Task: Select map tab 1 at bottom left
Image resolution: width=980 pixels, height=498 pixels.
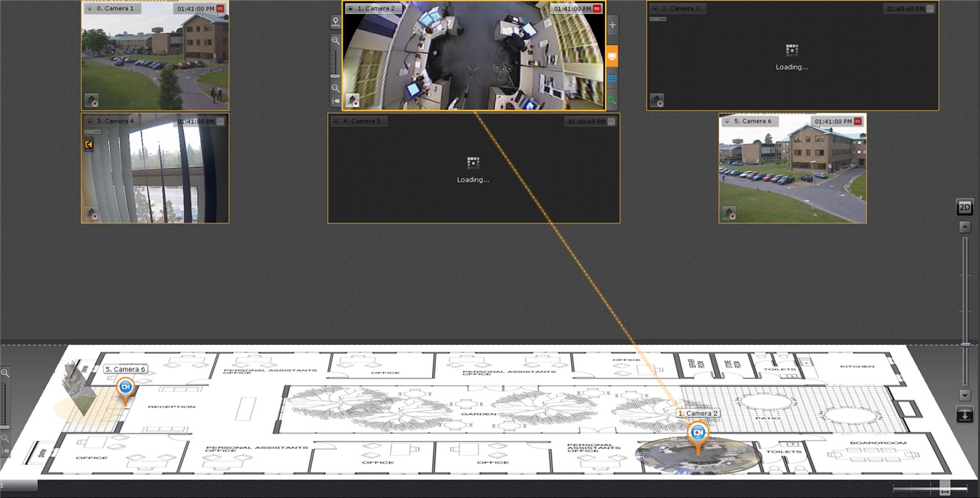Action: (x=18, y=485)
